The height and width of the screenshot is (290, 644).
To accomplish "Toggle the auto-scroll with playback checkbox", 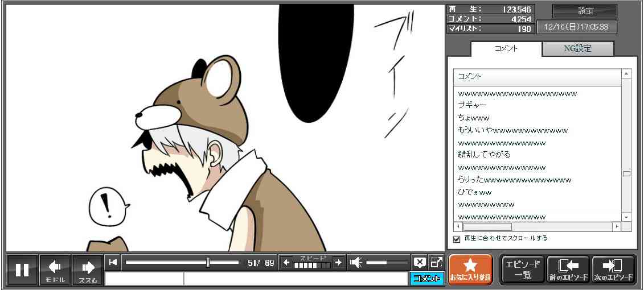I will pyautogui.click(x=457, y=239).
